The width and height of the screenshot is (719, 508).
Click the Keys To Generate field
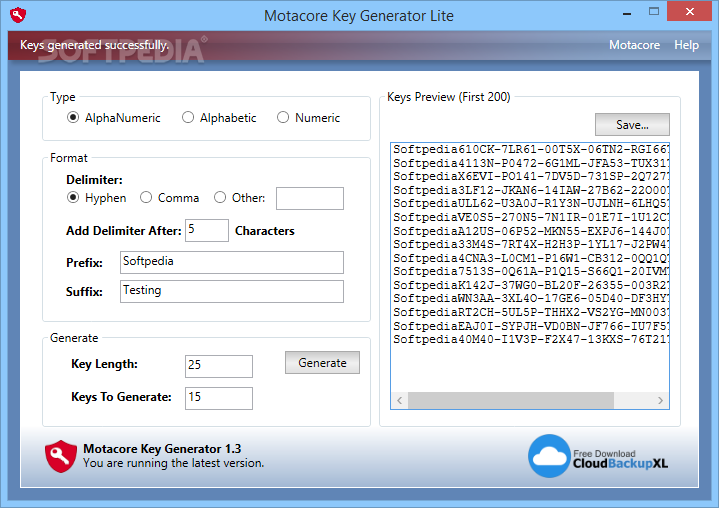coord(219,398)
